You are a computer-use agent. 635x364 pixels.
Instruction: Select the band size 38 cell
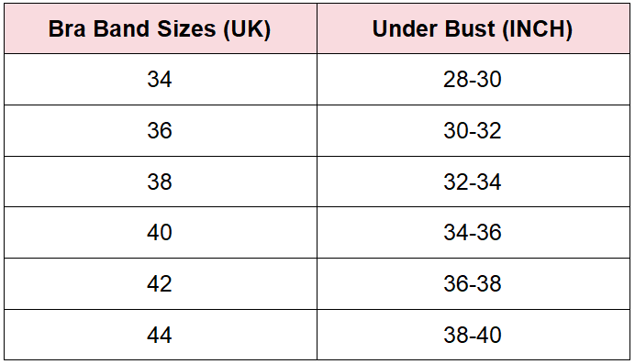(160, 182)
